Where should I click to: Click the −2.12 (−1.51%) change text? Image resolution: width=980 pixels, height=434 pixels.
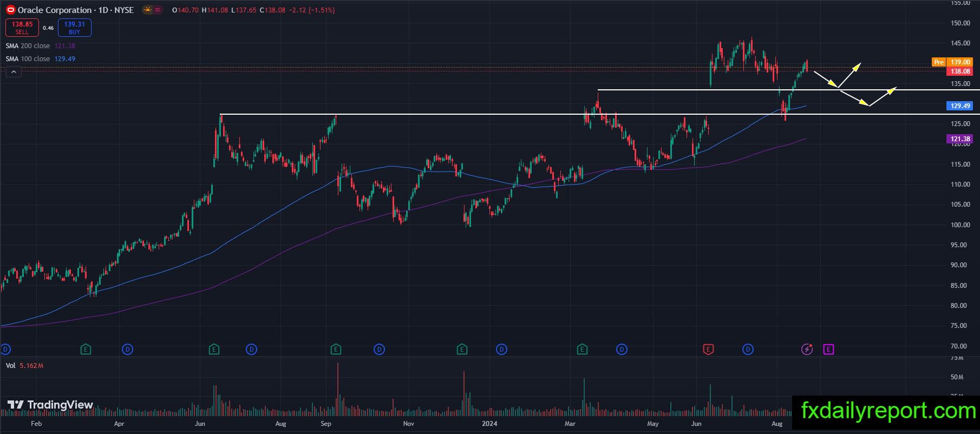point(311,10)
